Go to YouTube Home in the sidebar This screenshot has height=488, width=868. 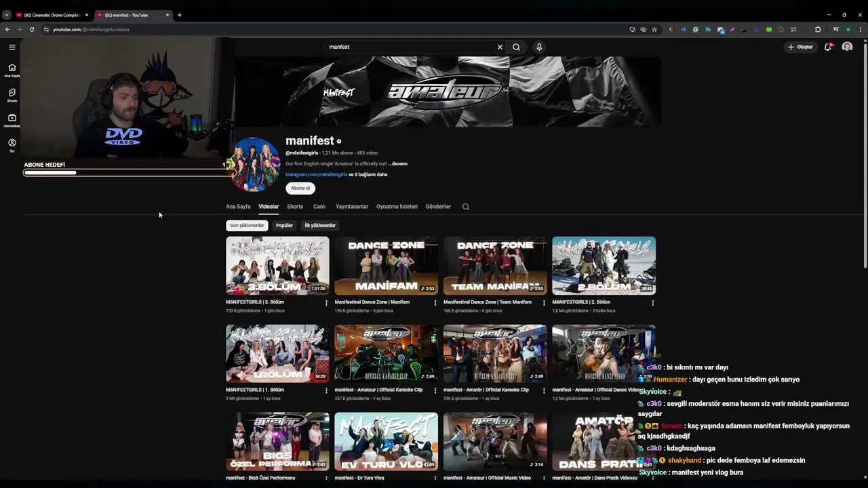(x=12, y=70)
